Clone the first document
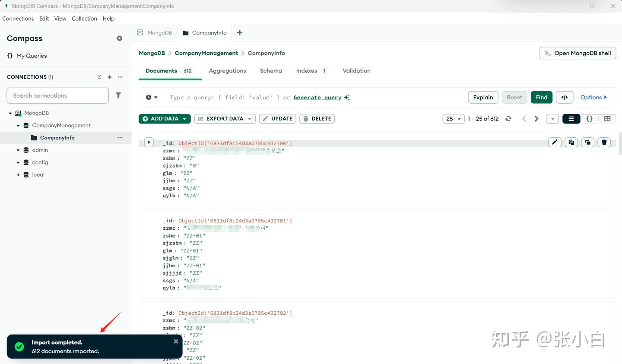This screenshot has width=622, height=364. click(587, 142)
